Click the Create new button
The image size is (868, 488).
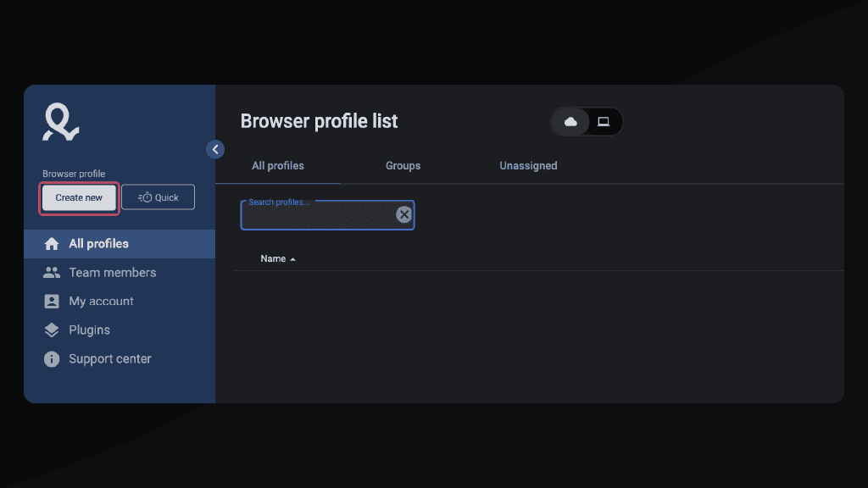[x=78, y=197]
